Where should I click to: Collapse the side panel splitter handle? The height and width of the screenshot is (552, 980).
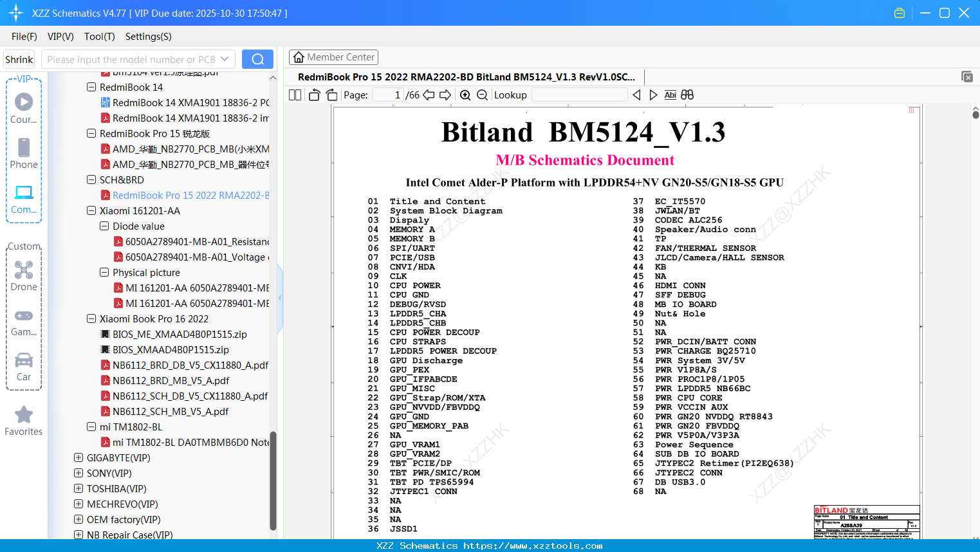(280, 297)
